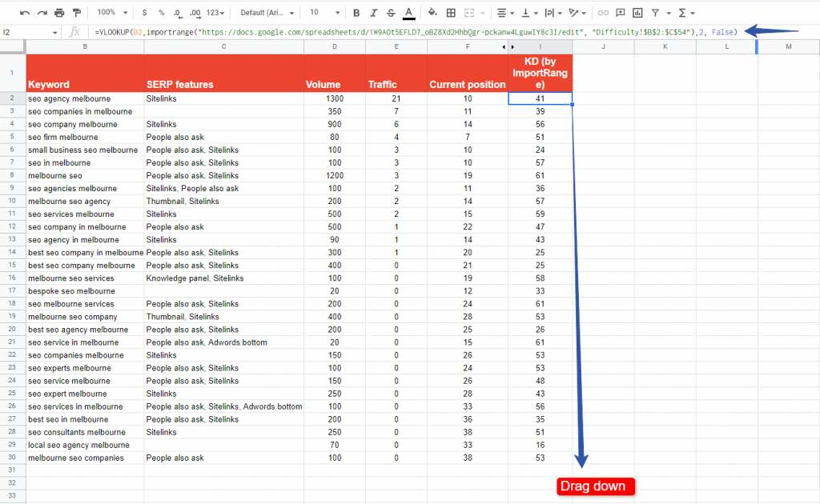Apply bold formatting
Viewport: 820px width, 504px height.
(x=356, y=13)
